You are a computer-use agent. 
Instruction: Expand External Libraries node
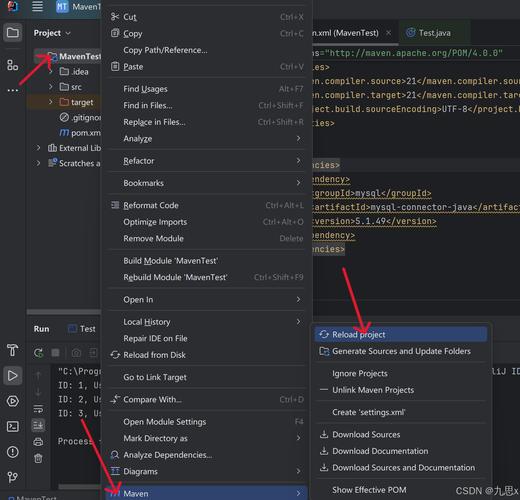point(38,148)
